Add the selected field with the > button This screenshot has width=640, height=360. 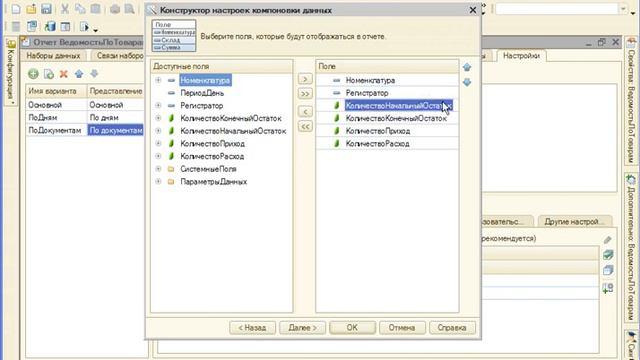pyautogui.click(x=305, y=79)
